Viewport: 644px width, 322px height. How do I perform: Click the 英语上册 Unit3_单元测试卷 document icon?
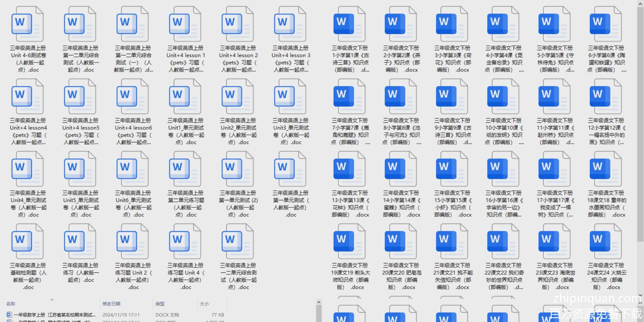point(290,96)
